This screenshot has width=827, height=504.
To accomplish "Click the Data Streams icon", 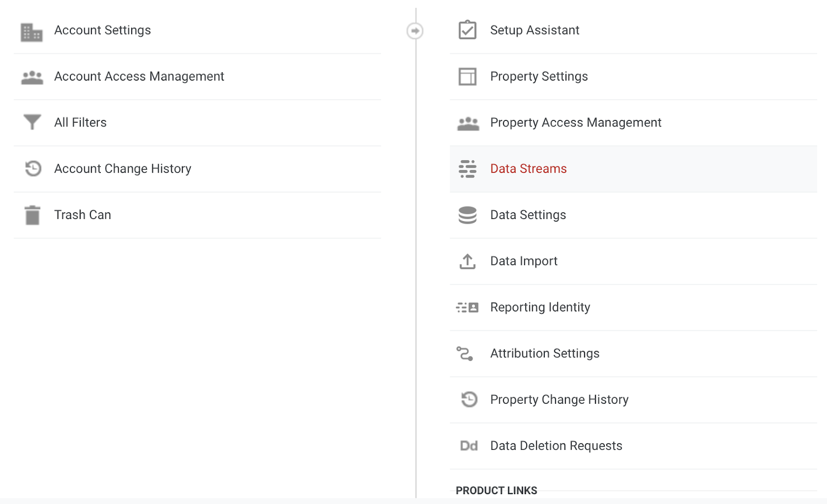I will coord(467,169).
